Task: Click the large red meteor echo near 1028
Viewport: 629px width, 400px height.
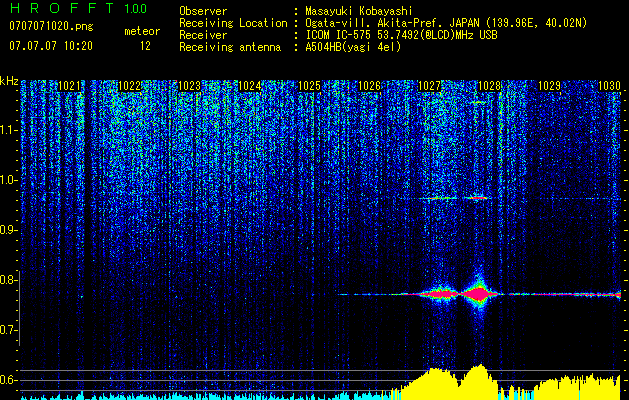Action: click(479, 294)
